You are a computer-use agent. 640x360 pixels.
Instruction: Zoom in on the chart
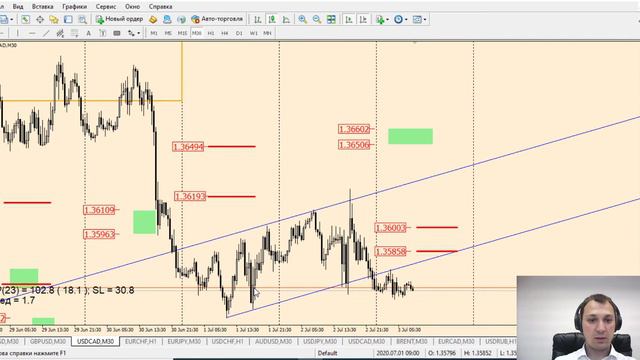pyautogui.click(x=302, y=19)
